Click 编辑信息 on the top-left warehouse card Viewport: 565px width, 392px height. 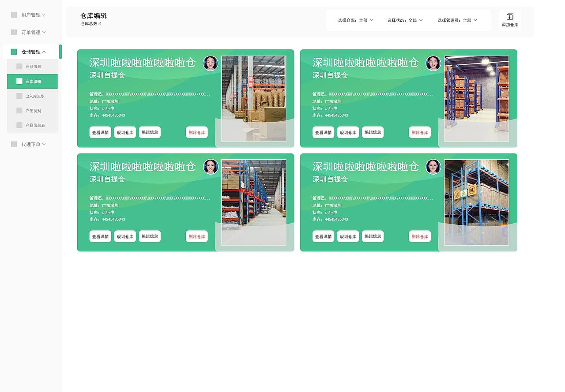(x=150, y=132)
